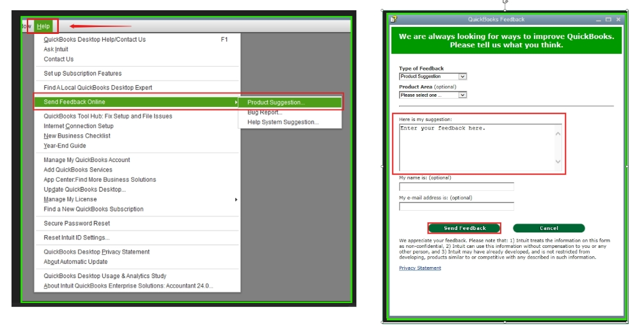Open the Privacy Statement link

pyautogui.click(x=420, y=268)
